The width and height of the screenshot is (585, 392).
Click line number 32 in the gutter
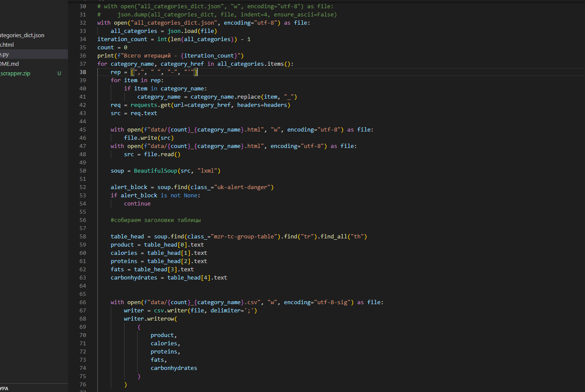point(83,22)
